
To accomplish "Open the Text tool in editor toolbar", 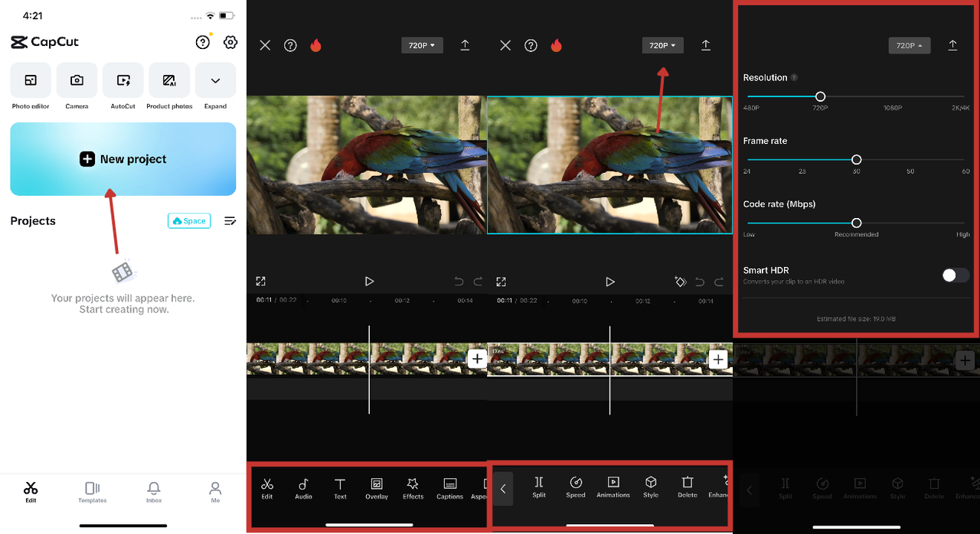I will pos(340,489).
